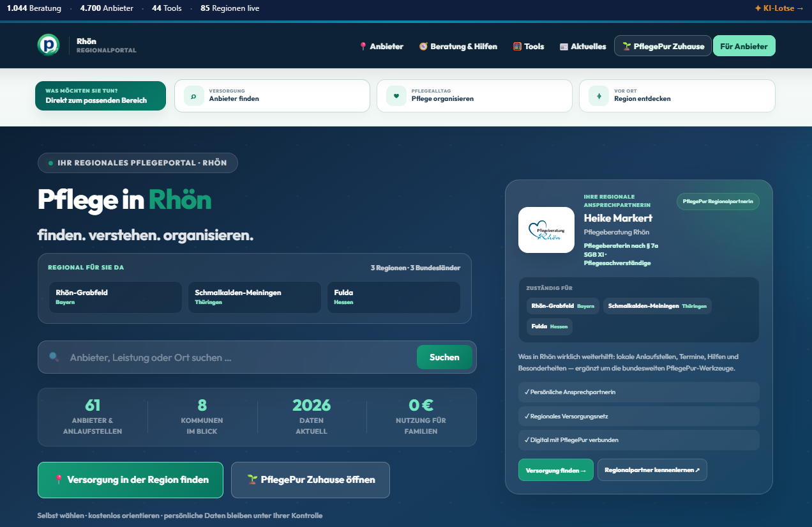Open the Anbieter menu
Screen dimensions: 812x527
[x=381, y=47]
